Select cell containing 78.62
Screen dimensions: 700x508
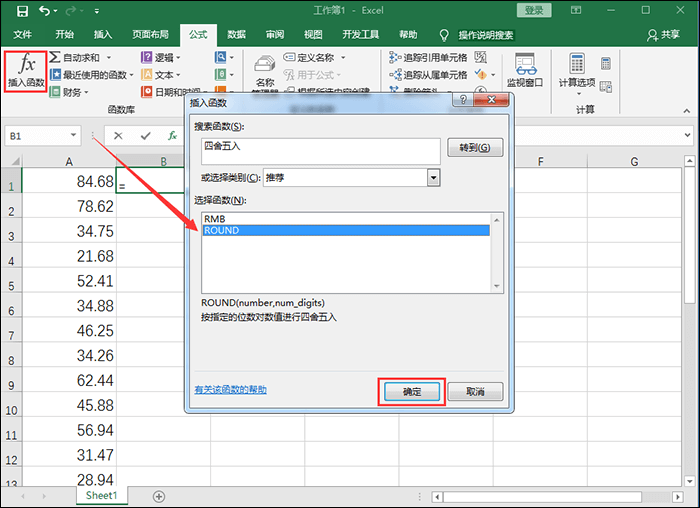pos(69,206)
